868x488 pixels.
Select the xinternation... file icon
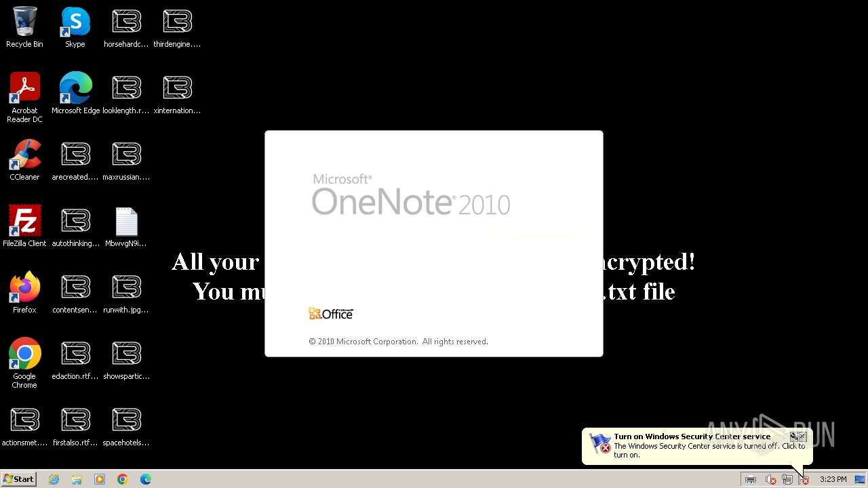pos(177,94)
